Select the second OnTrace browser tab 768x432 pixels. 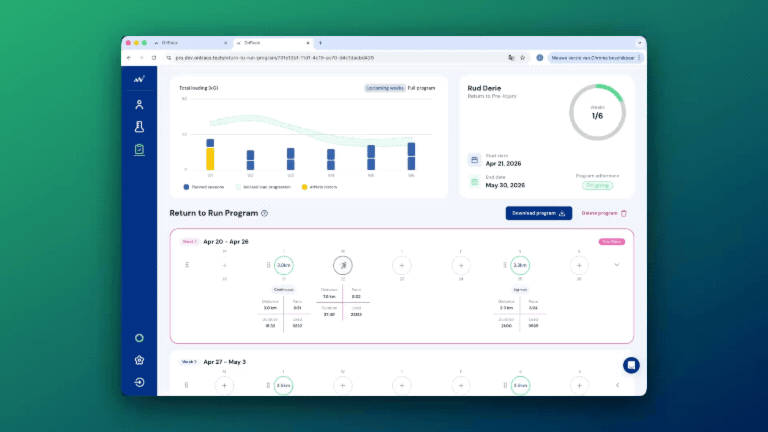(272, 43)
